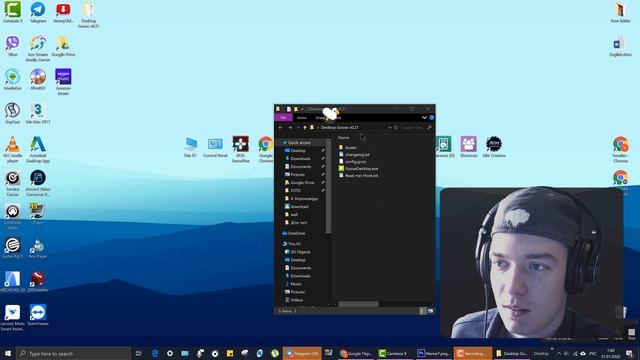Switch to large icons view in status bar

tap(430, 311)
